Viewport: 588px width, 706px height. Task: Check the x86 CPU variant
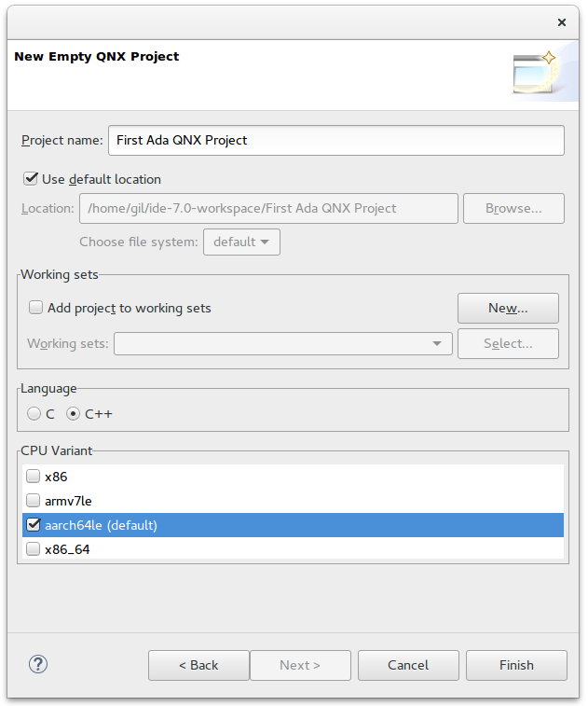tap(33, 476)
